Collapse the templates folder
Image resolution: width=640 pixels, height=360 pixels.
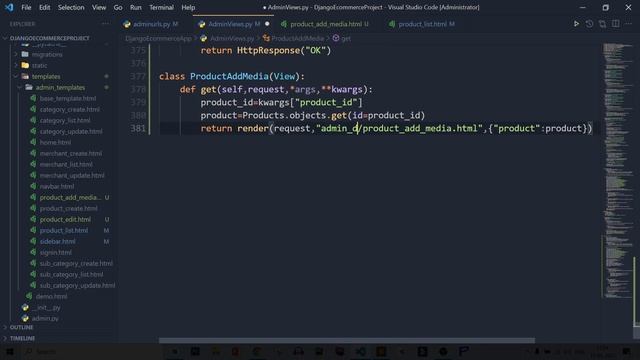(16, 76)
